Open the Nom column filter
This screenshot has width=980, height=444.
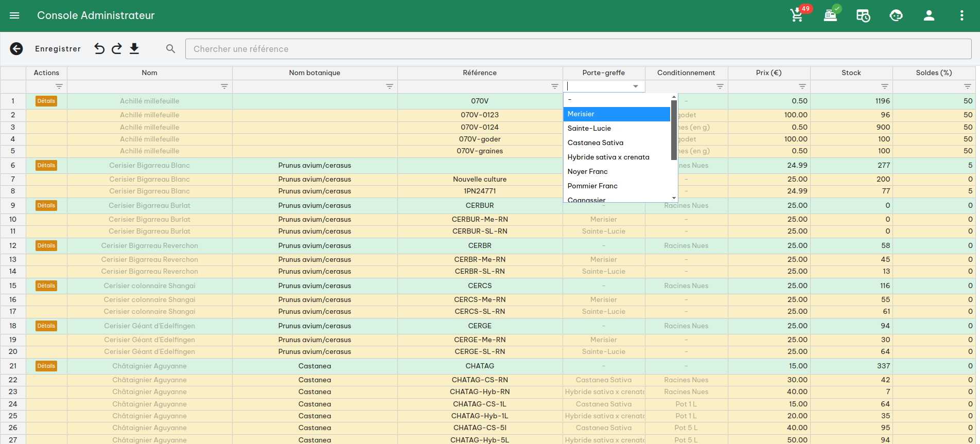click(x=224, y=86)
